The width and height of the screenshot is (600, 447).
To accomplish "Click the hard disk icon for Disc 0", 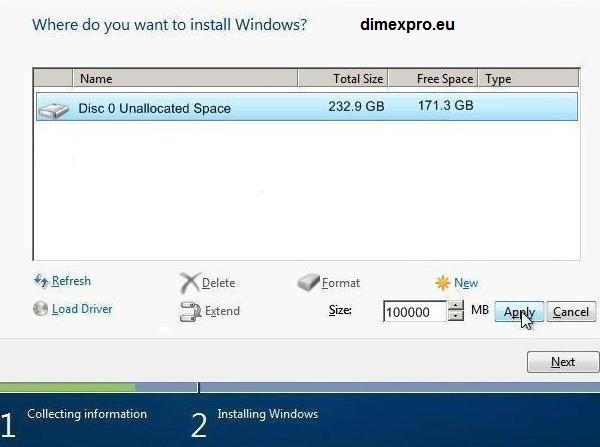I will [x=54, y=110].
